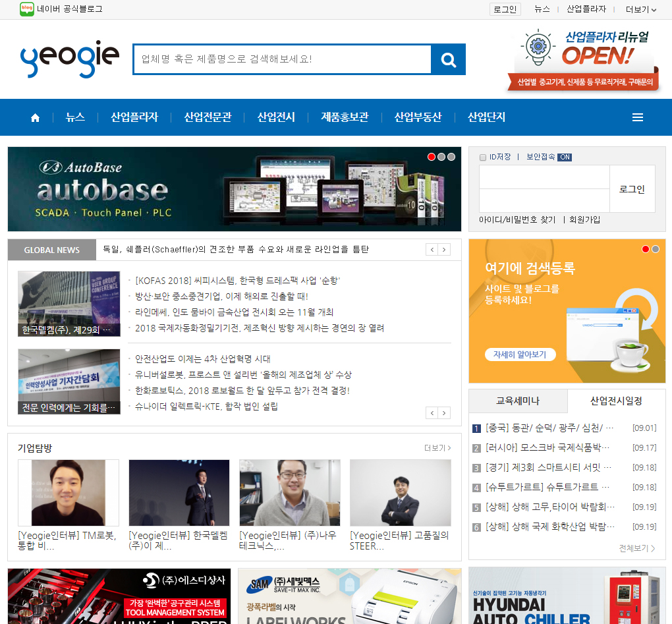This screenshot has height=624, width=672.
Task: Check the ID저장 checkbox
Action: 483,157
